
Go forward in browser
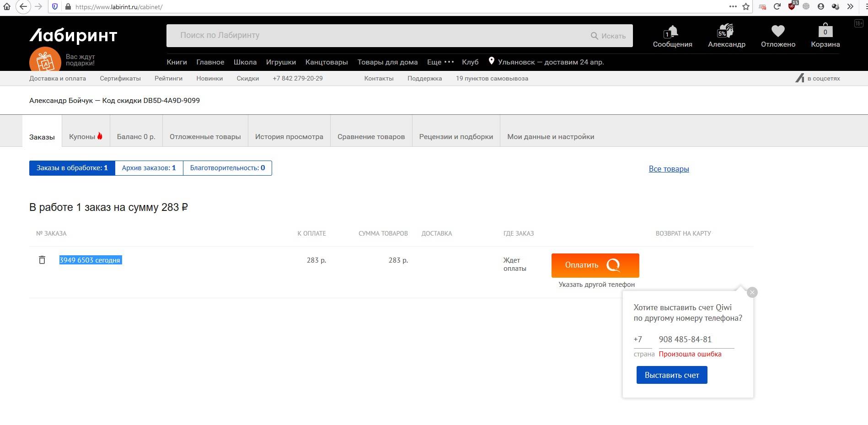[x=38, y=6]
